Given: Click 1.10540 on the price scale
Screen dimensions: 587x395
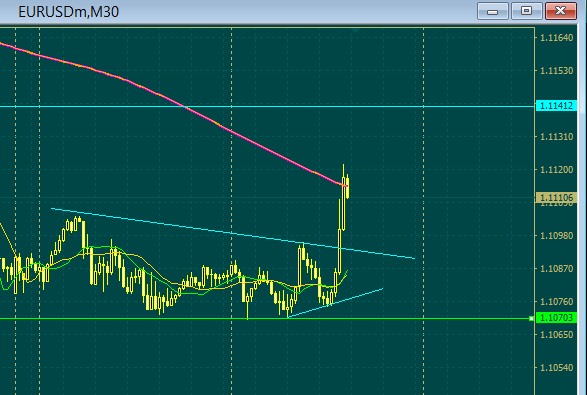Looking at the screenshot, I should (556, 368).
